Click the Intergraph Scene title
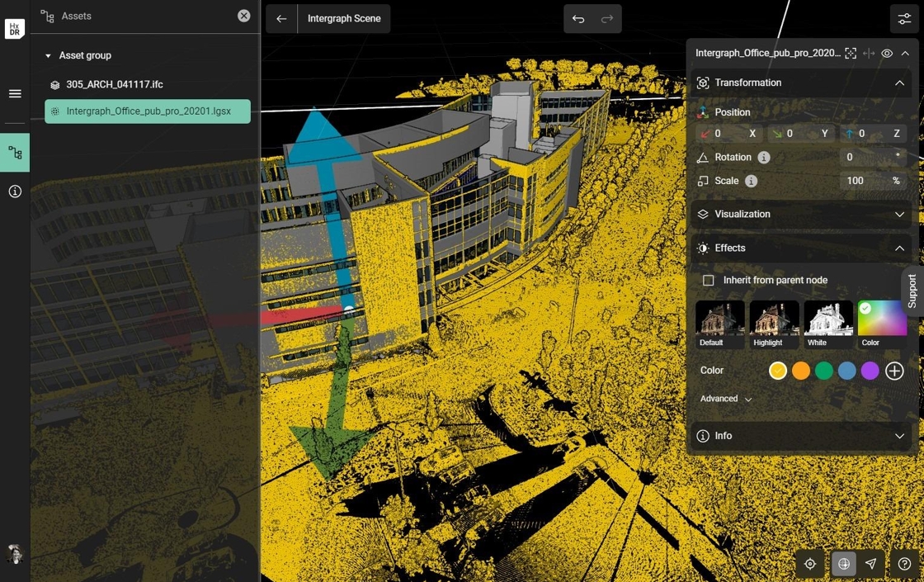This screenshot has width=924, height=582. (344, 19)
